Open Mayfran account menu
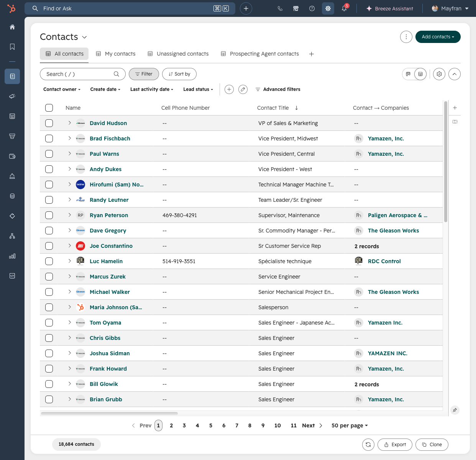476x460 pixels. [x=450, y=8]
